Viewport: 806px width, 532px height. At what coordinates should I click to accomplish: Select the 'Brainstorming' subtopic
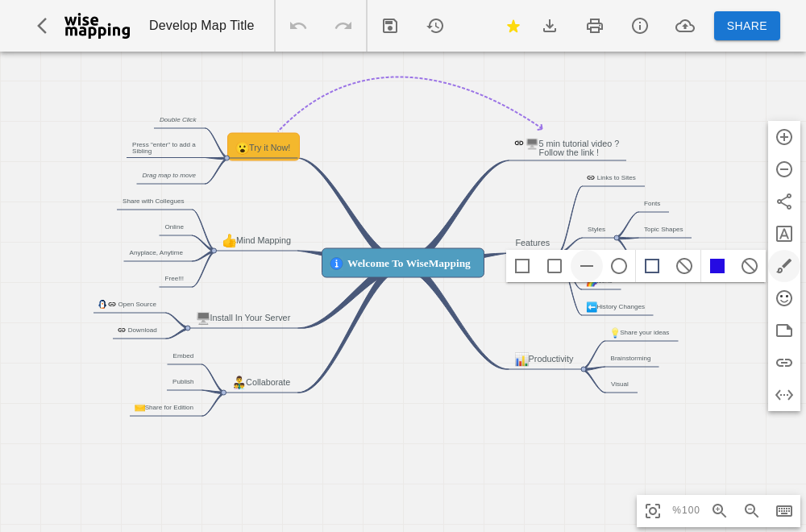pos(630,358)
